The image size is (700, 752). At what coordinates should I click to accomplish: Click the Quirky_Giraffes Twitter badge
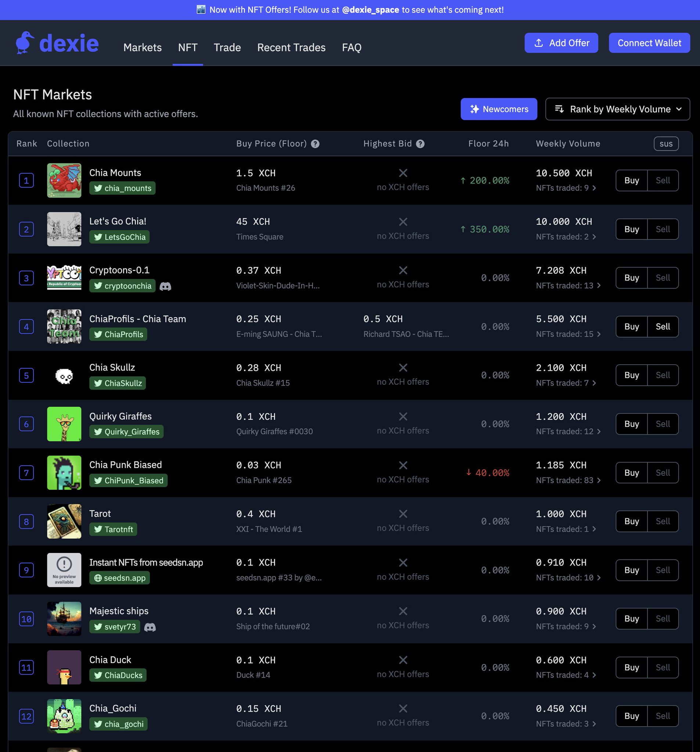[126, 431]
